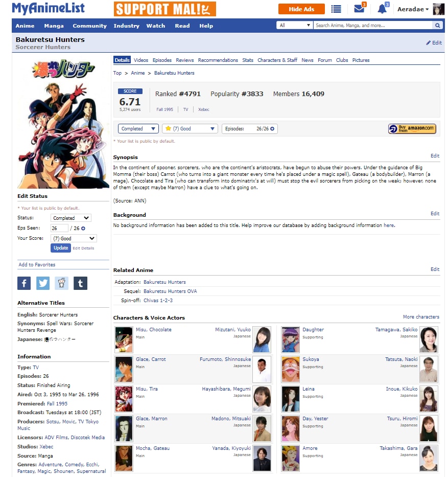Open the Industry menu
Image resolution: width=448 pixels, height=477 pixels.
[x=127, y=26]
